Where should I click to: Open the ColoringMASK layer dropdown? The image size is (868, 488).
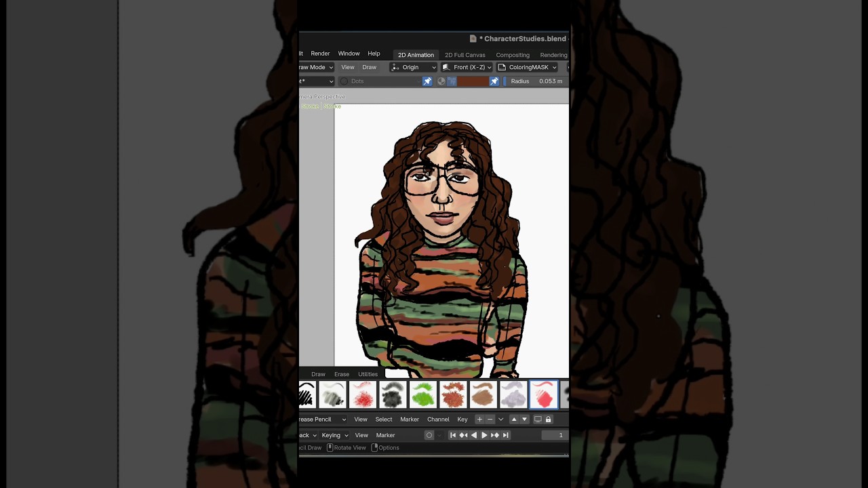[527, 67]
